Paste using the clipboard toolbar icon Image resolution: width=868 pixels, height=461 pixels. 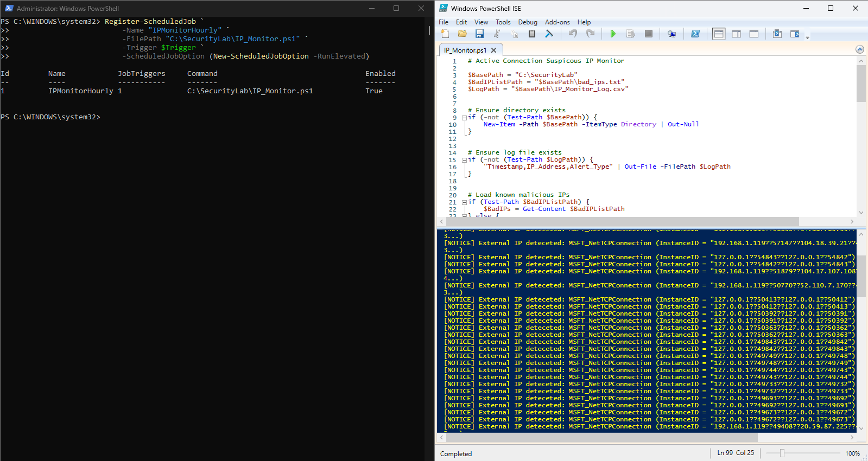point(532,34)
